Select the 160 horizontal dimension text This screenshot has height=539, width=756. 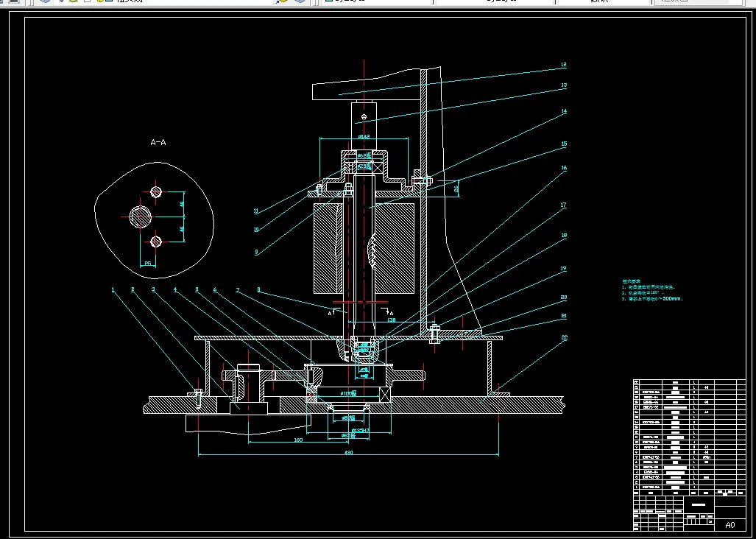[298, 440]
